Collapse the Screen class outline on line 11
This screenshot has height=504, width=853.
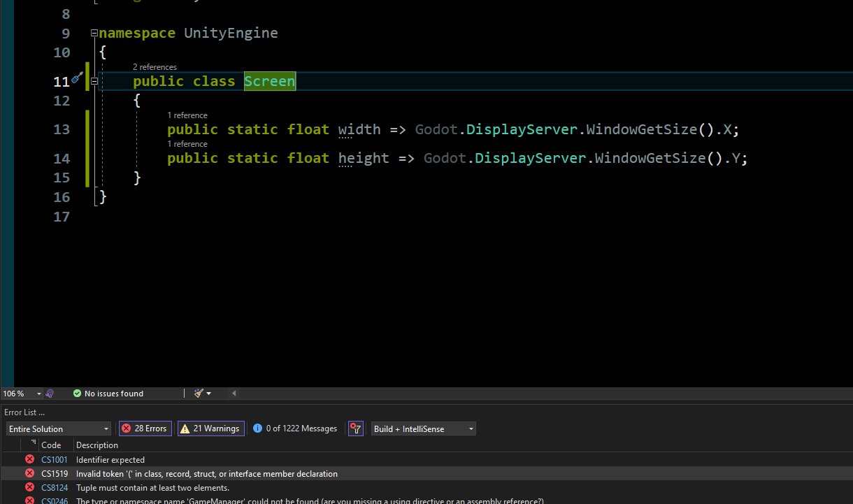(x=94, y=82)
